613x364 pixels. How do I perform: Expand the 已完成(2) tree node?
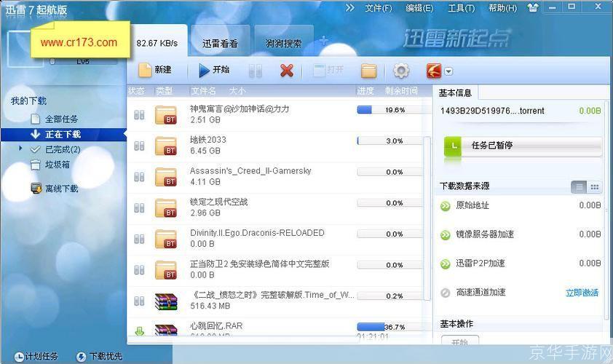pos(21,149)
